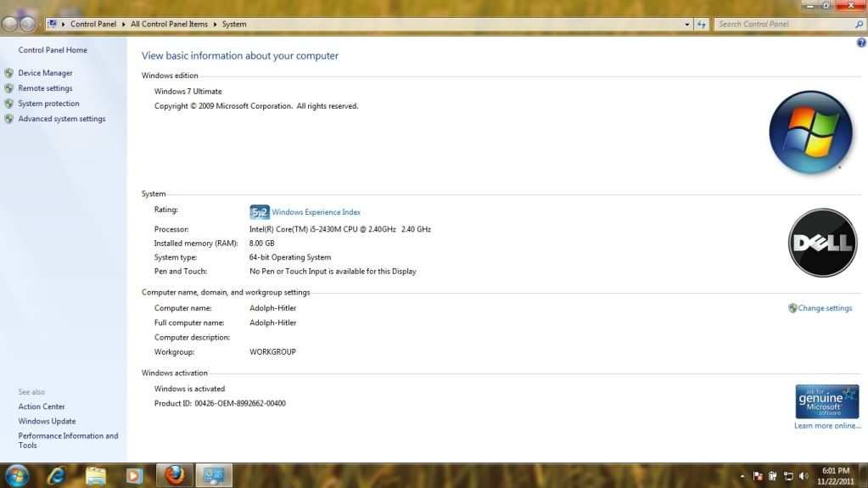Go back using the navigation back arrow
This screenshot has width=868, height=488.
coord(10,25)
